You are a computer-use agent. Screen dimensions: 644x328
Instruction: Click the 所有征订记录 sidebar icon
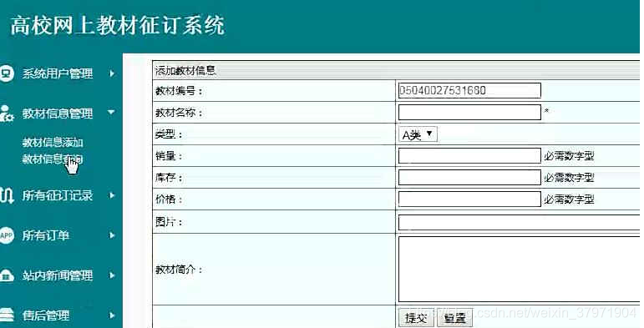click(7, 195)
